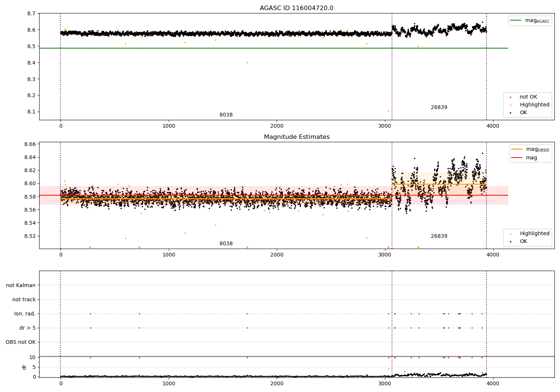The image size is (560, 392).
Task: Select 'OK' entry in Magnitude Estimates legend
Action: [523, 242]
